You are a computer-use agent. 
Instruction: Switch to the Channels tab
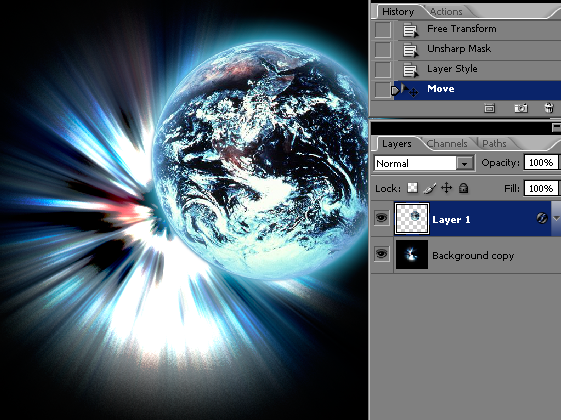(447, 143)
